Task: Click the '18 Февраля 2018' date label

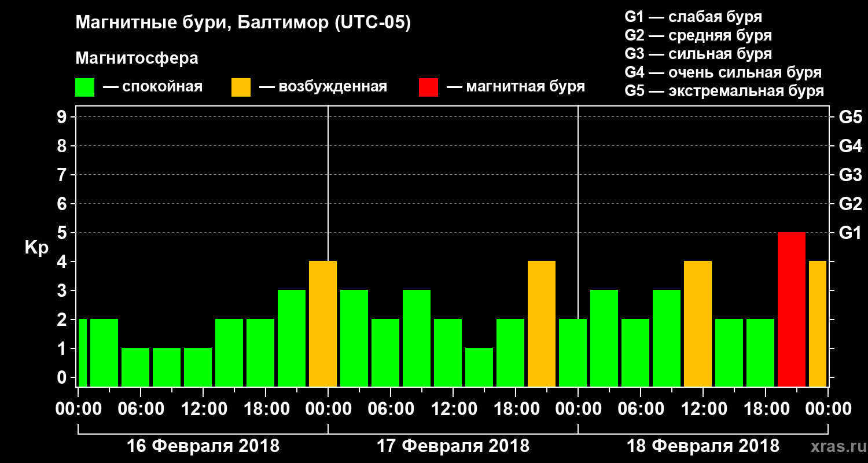Action: (x=703, y=446)
